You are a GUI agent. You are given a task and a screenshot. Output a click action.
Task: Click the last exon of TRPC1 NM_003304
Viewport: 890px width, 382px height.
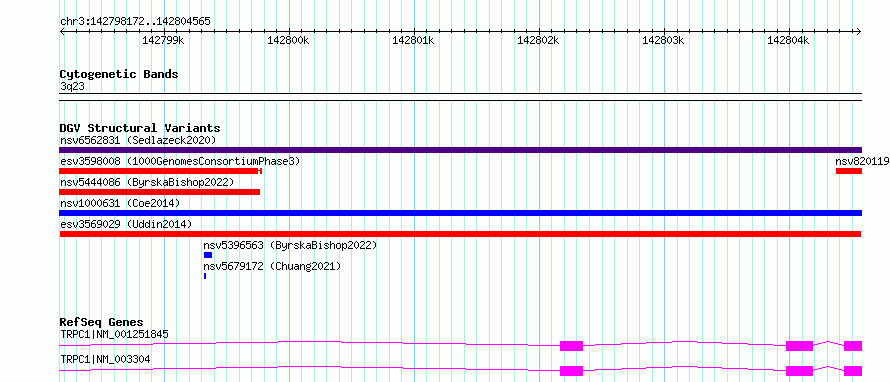click(853, 371)
